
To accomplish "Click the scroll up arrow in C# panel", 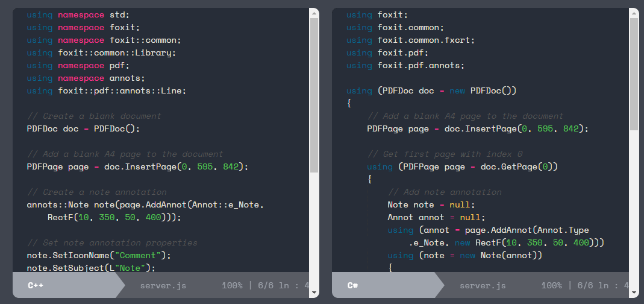I will (x=634, y=13).
